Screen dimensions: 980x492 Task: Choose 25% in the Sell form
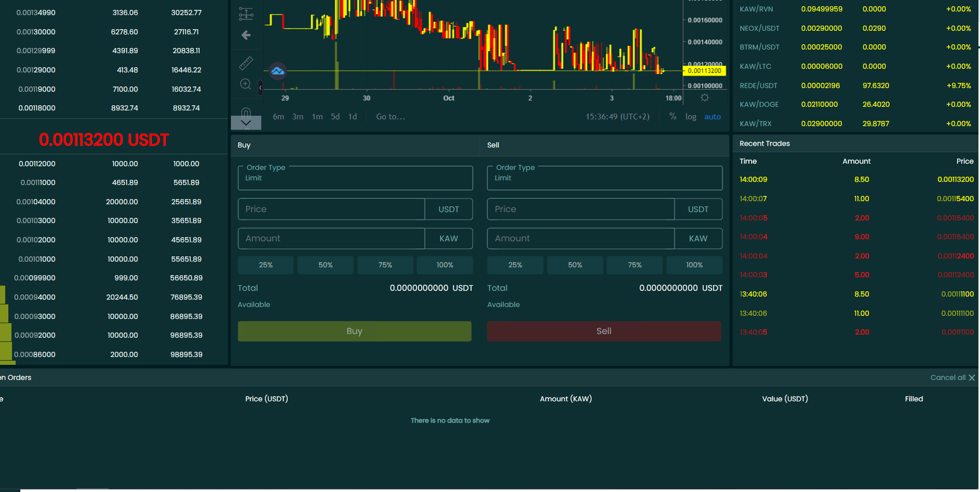click(x=516, y=265)
